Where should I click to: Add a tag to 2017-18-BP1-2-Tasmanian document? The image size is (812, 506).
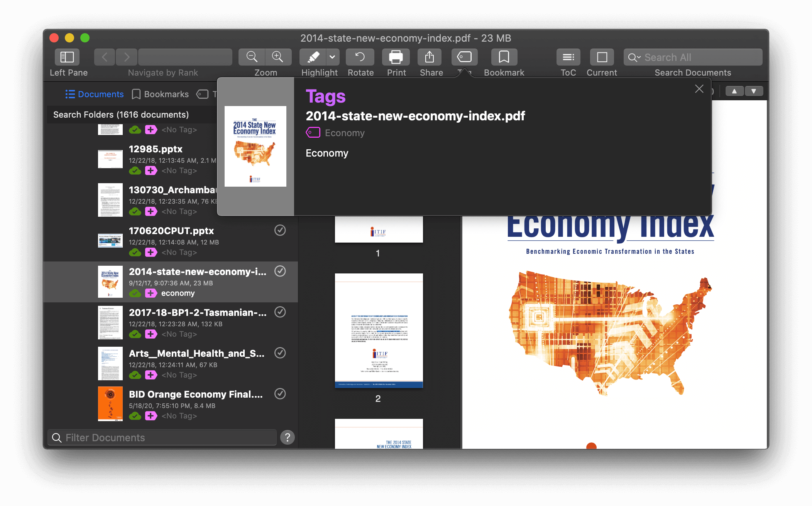click(151, 334)
